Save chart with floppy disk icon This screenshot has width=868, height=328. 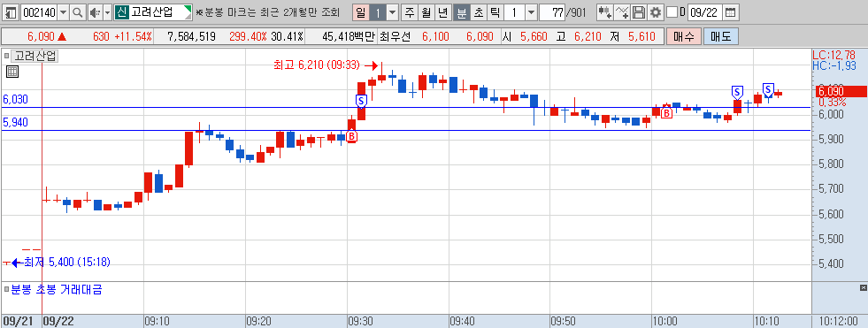pyautogui.click(x=640, y=11)
